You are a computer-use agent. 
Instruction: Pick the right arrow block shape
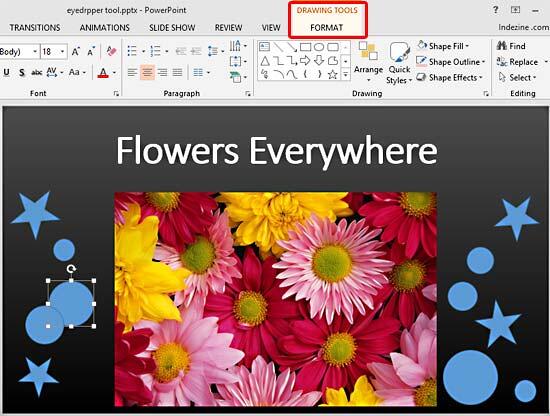tap(305, 61)
